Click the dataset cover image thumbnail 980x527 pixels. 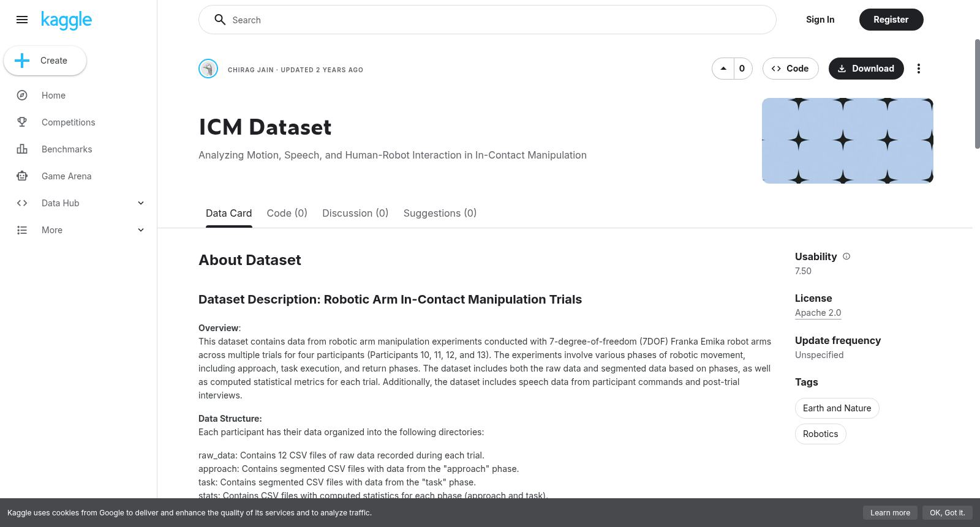click(848, 141)
